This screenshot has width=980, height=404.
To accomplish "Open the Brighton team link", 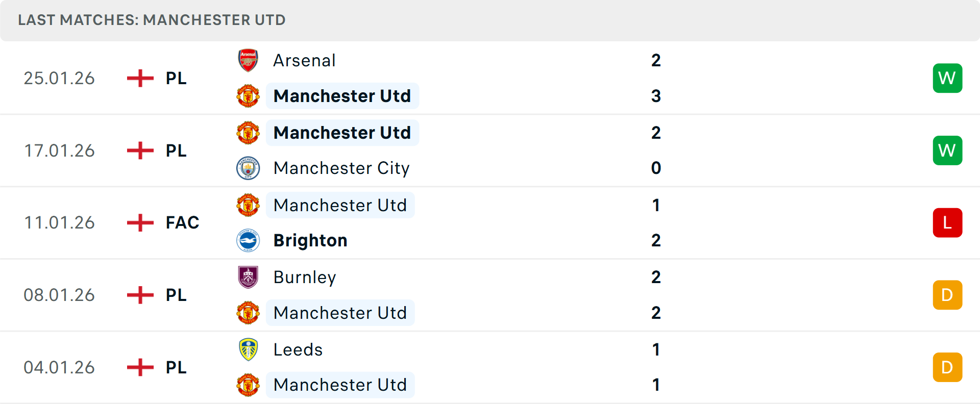I will pos(310,240).
